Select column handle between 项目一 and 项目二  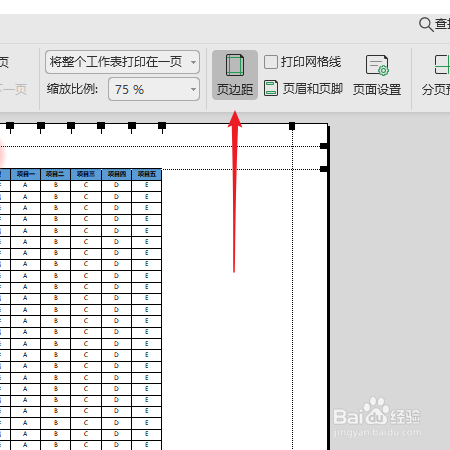point(41,126)
